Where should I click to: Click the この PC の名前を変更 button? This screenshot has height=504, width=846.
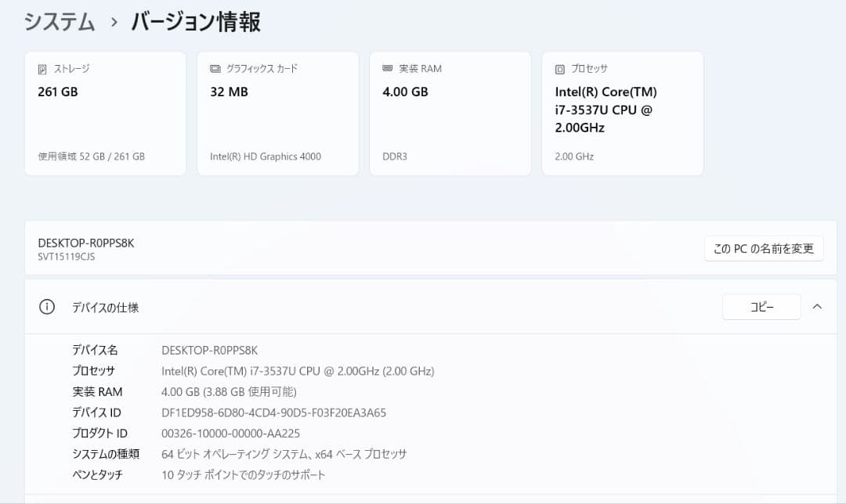[x=763, y=248]
